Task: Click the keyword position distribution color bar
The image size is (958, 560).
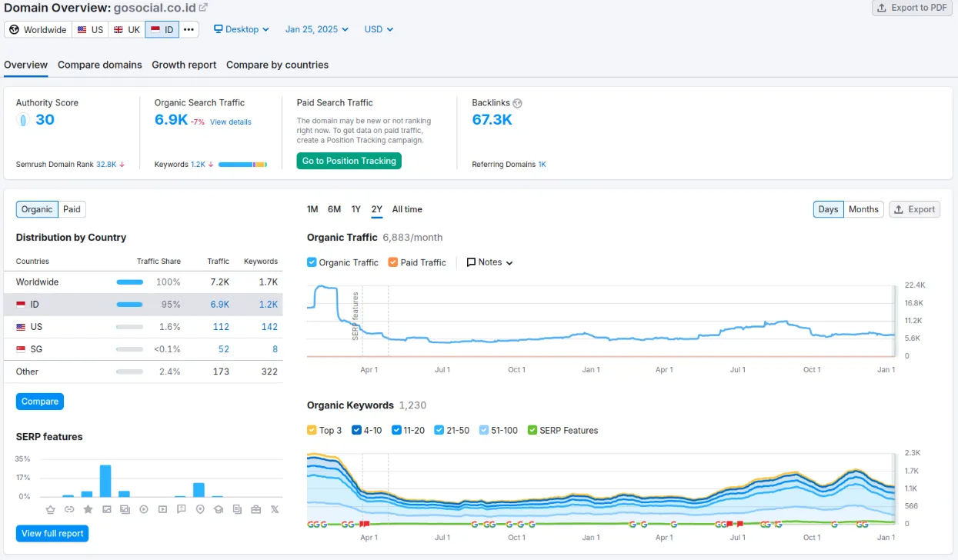Action: click(242, 165)
